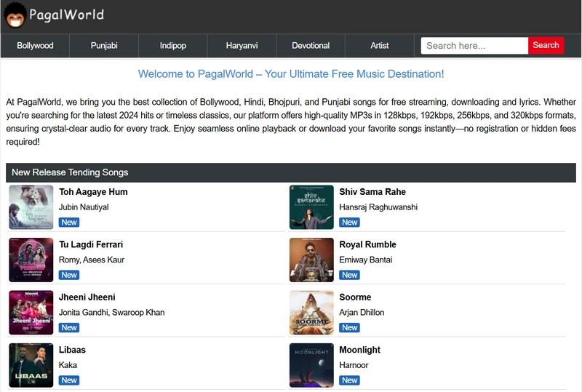The image size is (582, 392).
Task: Focus the 'Search here...' input field
Action: [x=474, y=46]
